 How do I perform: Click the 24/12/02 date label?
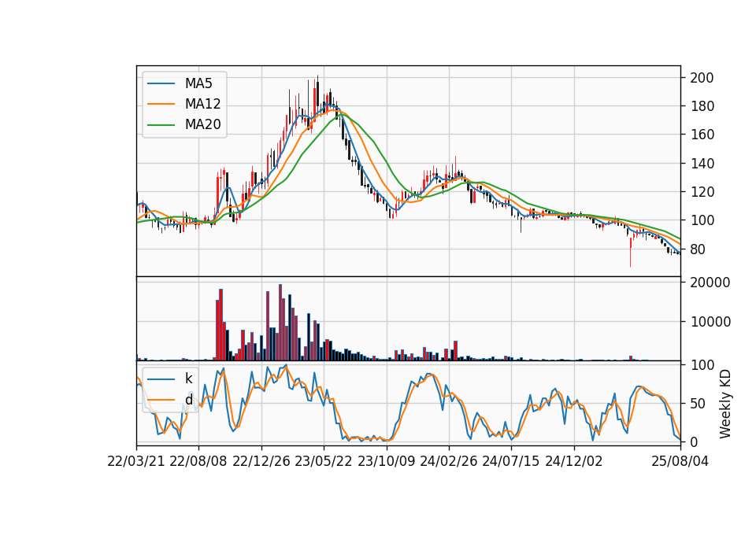(x=574, y=461)
